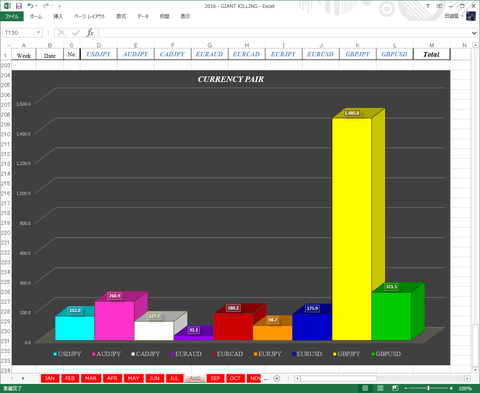The width and height of the screenshot is (480, 393).
Task: Switch to the APR sheet tab
Action: pos(112,378)
